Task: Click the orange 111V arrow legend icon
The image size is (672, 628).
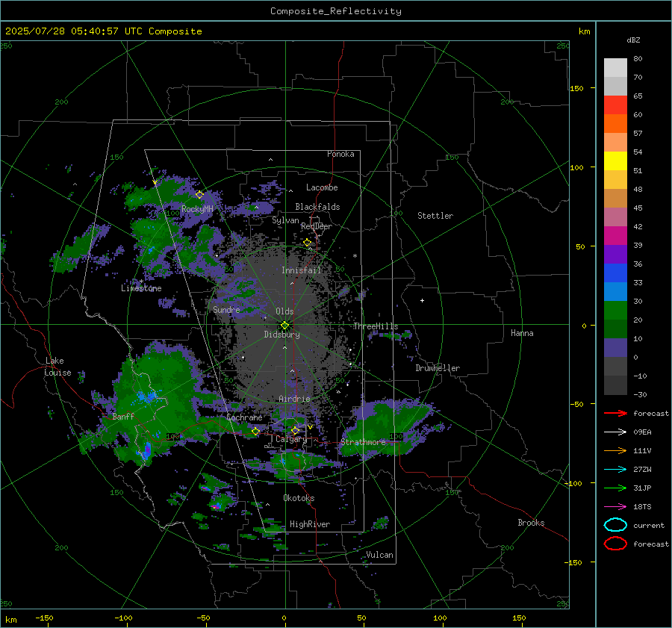Action: (615, 450)
